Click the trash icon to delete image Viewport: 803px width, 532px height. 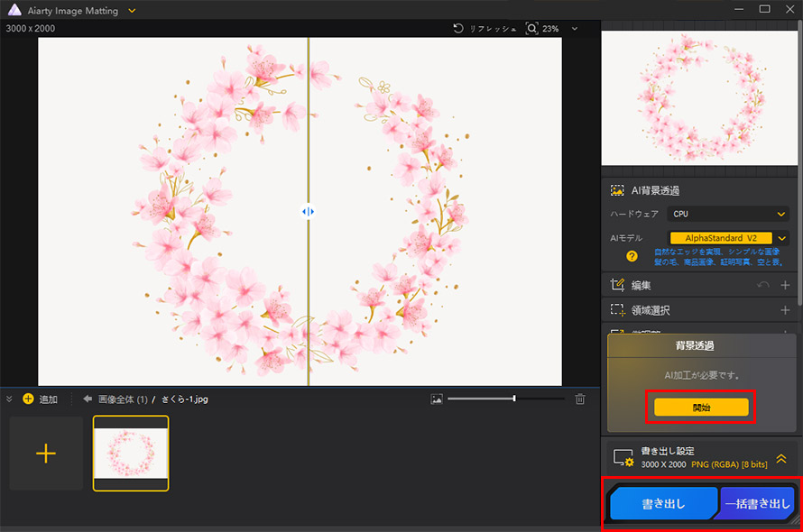(580, 399)
